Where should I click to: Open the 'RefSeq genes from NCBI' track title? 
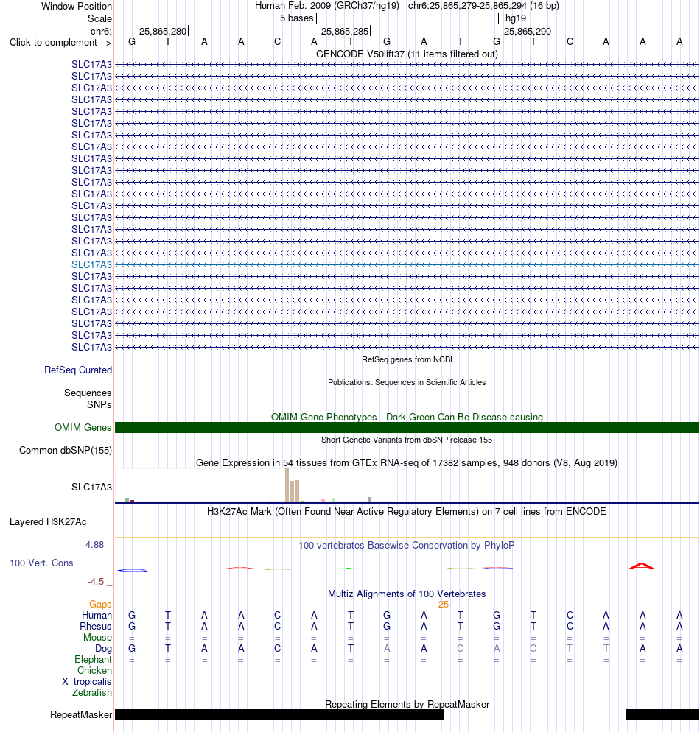pyautogui.click(x=407, y=359)
